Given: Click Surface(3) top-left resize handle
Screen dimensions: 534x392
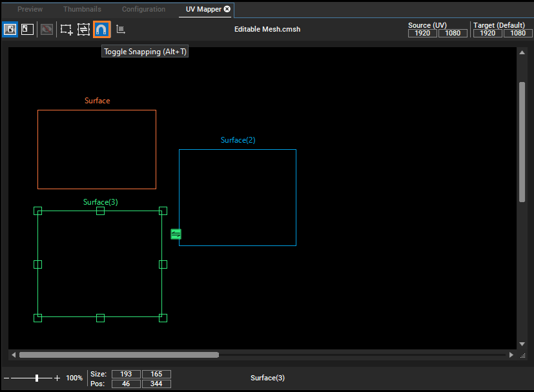Looking at the screenshot, I should (38, 211).
